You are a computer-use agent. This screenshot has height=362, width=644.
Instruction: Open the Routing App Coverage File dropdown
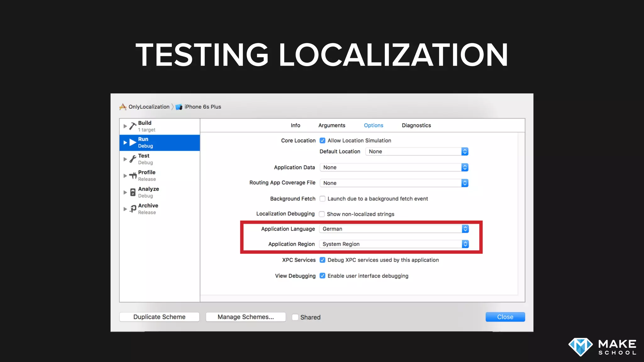(394, 183)
